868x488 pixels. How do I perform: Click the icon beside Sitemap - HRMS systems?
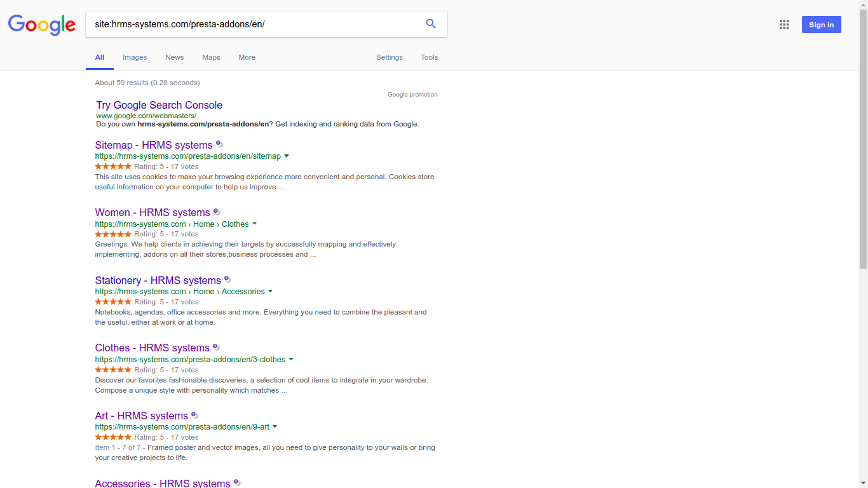pos(219,144)
